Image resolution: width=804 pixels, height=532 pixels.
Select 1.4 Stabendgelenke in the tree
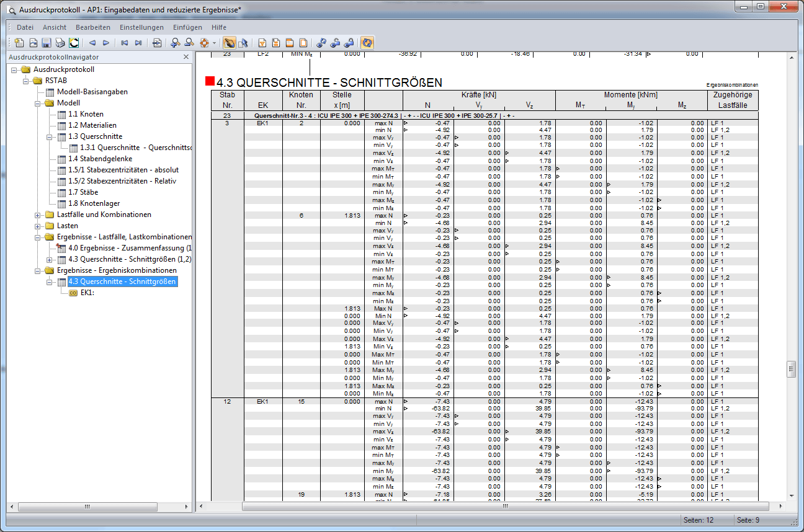(100, 159)
